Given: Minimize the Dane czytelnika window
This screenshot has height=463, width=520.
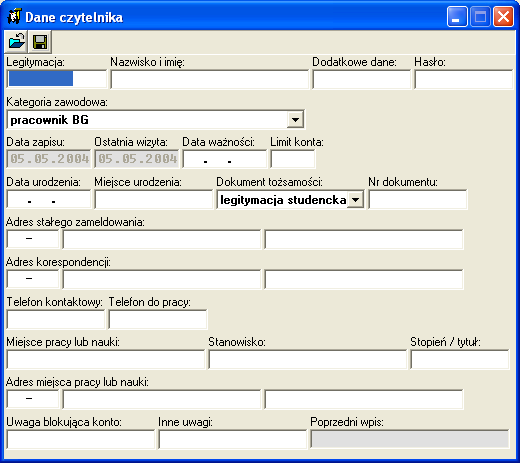Looking at the screenshot, I should coord(457,16).
